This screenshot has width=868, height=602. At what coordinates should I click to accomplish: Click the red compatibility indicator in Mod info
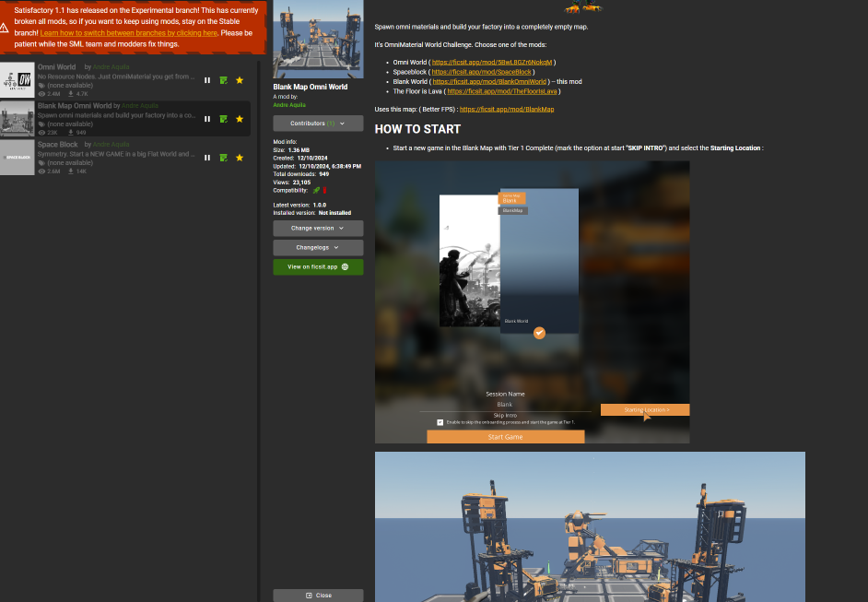click(x=324, y=190)
